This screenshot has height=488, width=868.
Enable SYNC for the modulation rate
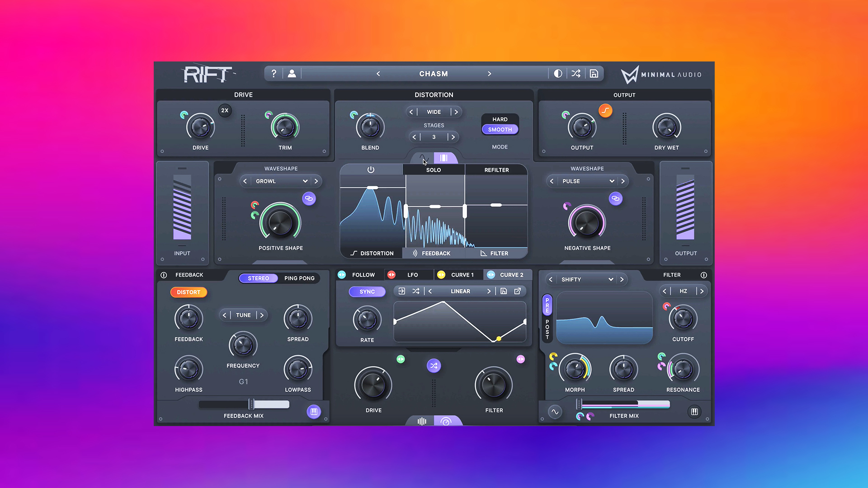pyautogui.click(x=367, y=291)
